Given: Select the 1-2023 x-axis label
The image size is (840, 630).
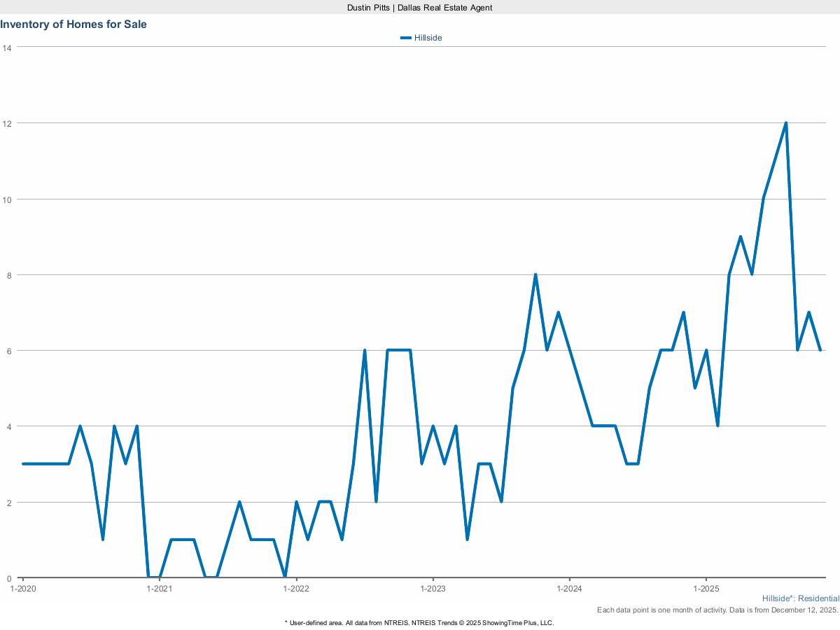Looking at the screenshot, I should (x=433, y=589).
